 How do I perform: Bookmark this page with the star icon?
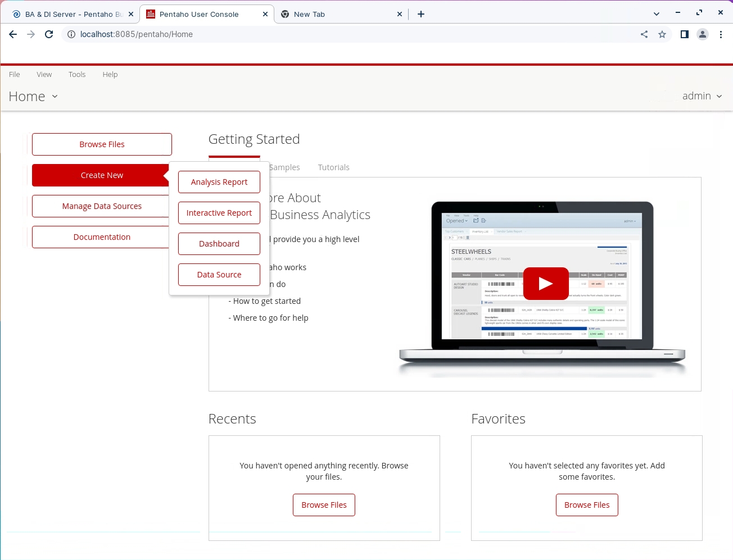662,34
